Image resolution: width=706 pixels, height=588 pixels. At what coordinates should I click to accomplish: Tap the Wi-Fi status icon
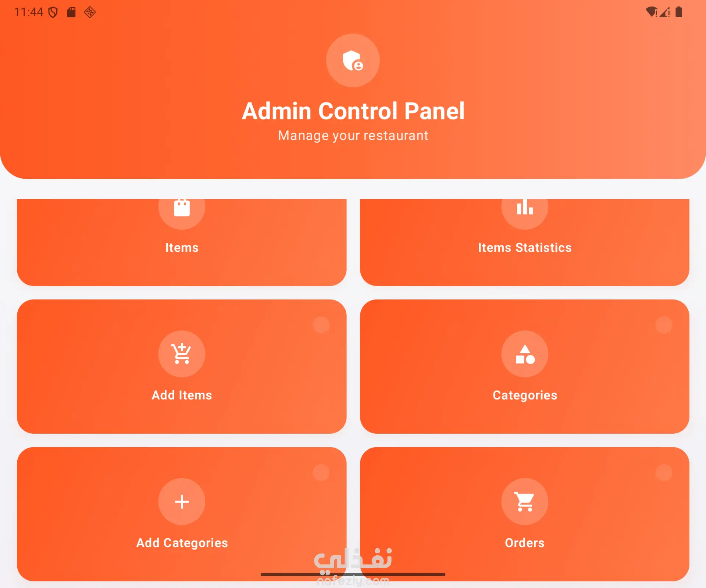coord(651,12)
